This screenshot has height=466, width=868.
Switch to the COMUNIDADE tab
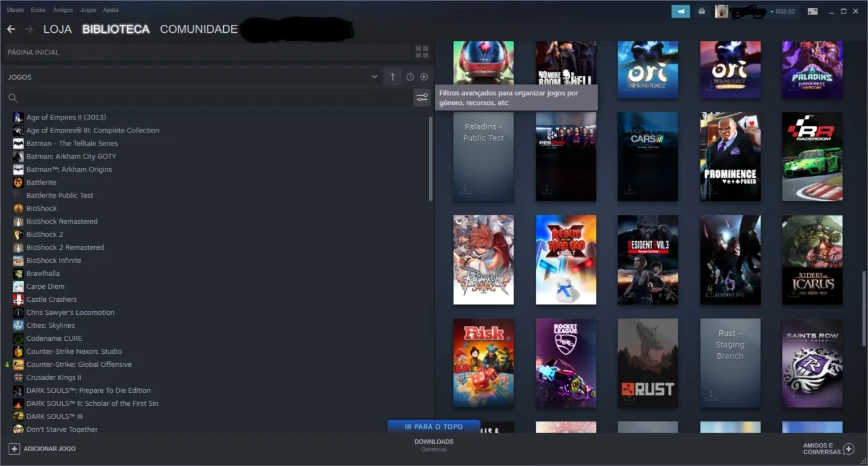199,29
